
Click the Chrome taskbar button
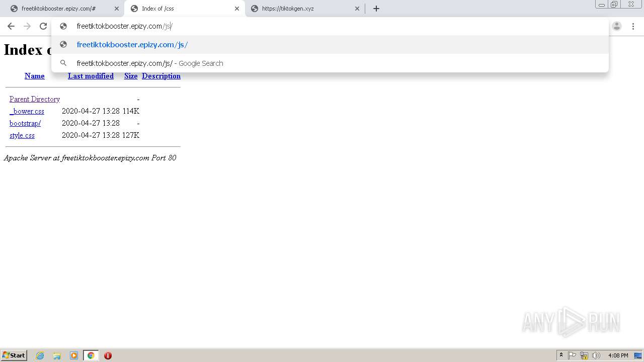tap(91, 355)
